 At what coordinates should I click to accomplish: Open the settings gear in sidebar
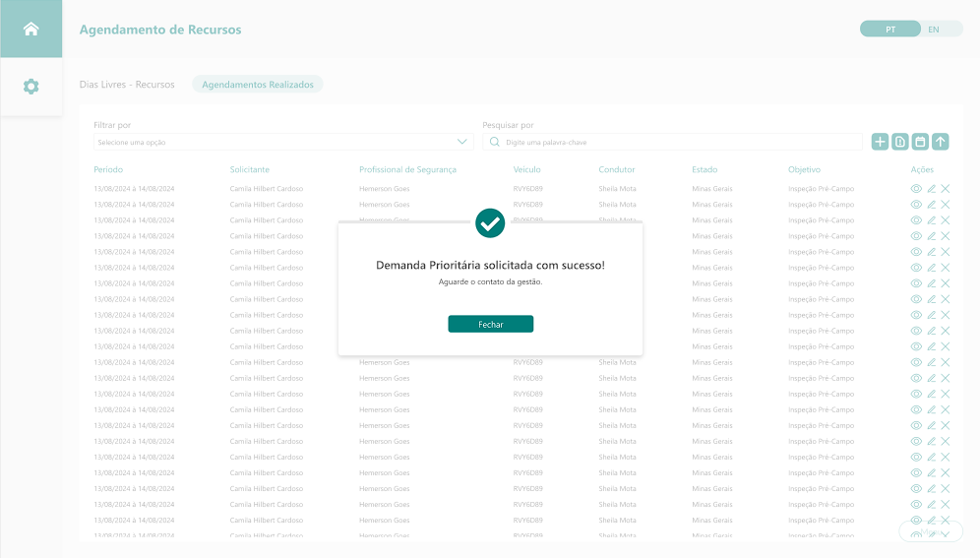(31, 87)
